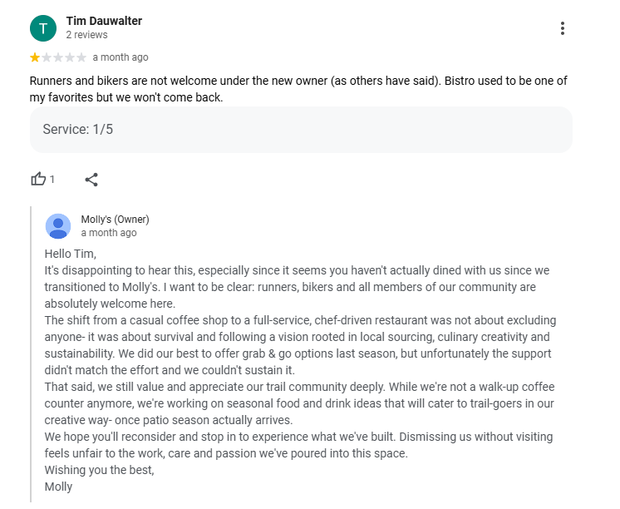Viewport: 620px width, 509px height.
Task: Click the share icon below the review
Action: click(x=91, y=180)
